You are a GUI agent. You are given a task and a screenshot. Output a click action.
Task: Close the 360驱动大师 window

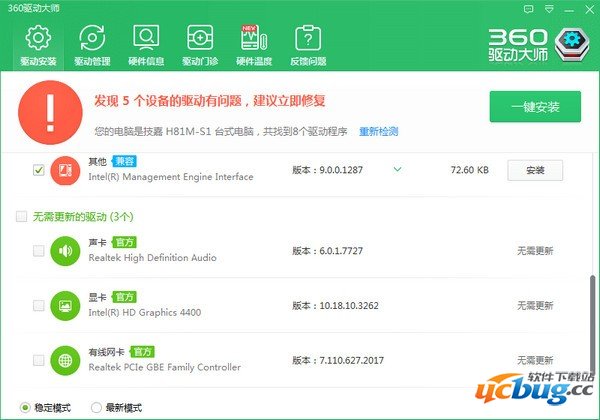coord(590,10)
